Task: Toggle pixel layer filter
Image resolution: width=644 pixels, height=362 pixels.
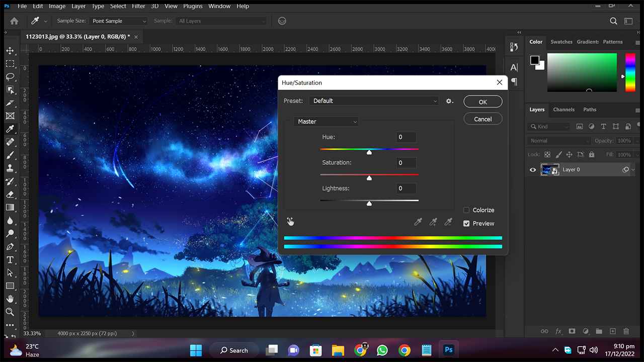Action: (580, 127)
